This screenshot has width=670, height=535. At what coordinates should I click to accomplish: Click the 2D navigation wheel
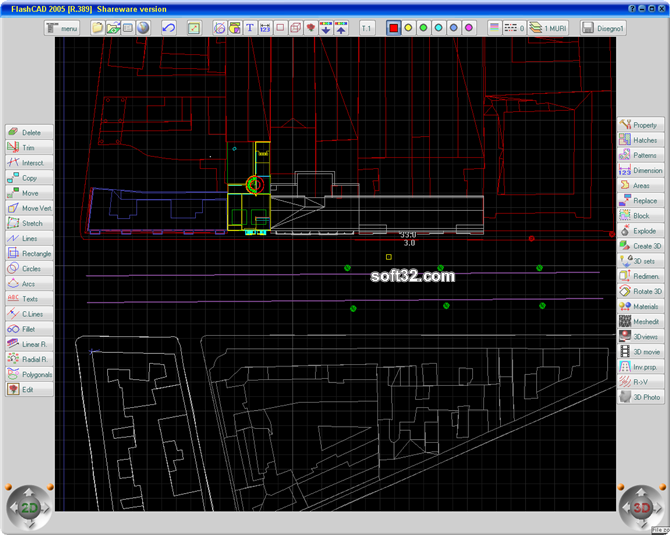[x=29, y=508]
